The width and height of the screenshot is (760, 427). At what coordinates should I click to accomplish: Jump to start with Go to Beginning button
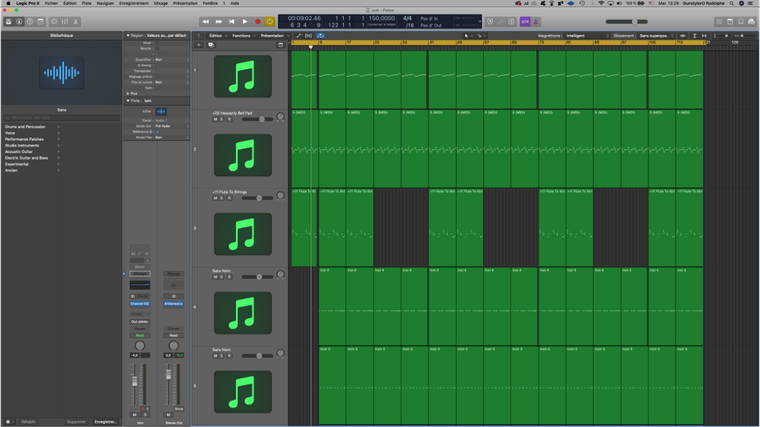[x=232, y=21]
